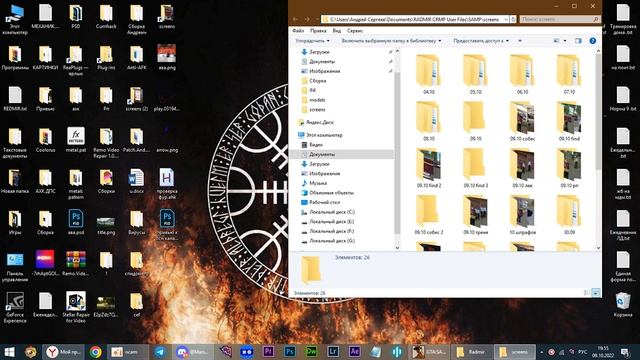This screenshot has height=360, width=640.
Task: Open the Windows Start menu
Action: [x=9, y=352]
